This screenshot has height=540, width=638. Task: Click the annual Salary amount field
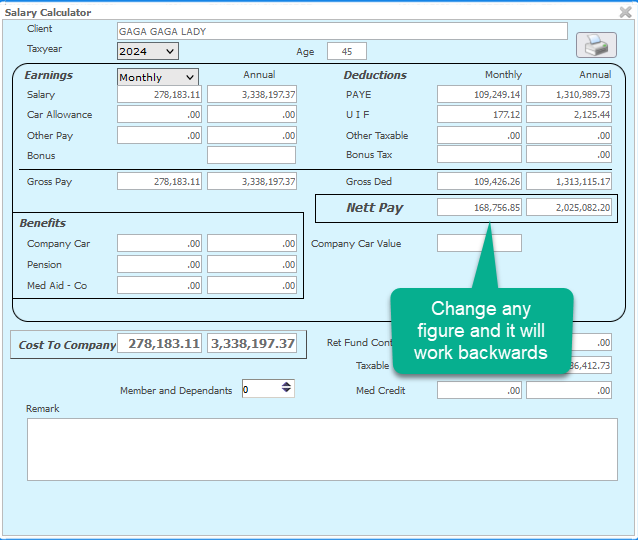coord(251,94)
